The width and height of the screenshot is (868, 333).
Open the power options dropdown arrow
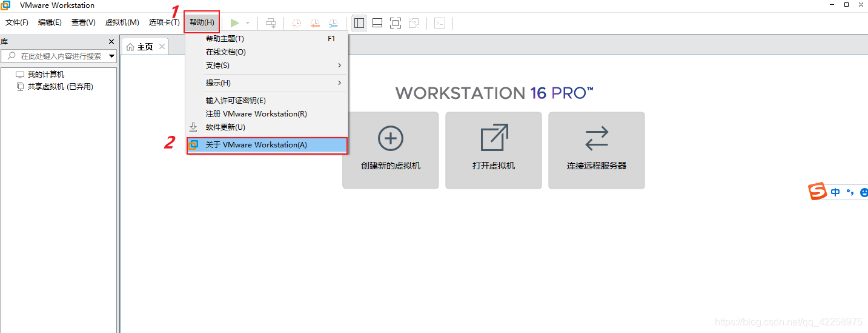point(248,23)
